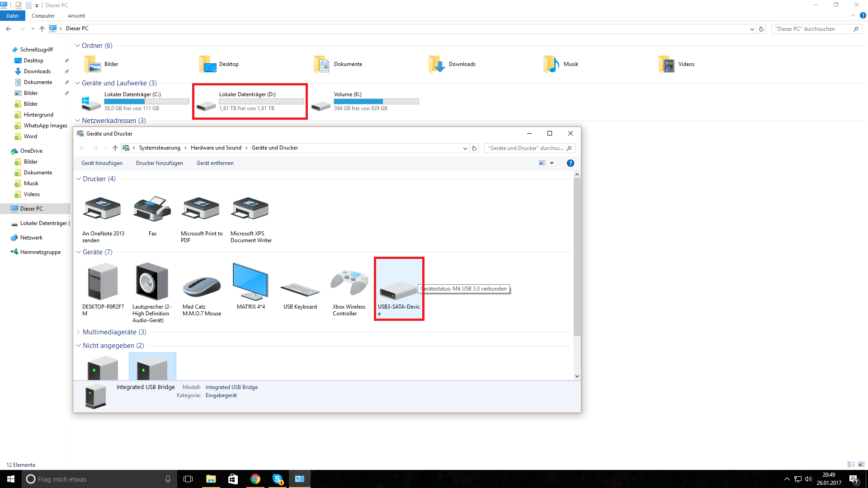Expand the Multimediageräte (3) group
The height and width of the screenshot is (488, 868).
pos(78,332)
